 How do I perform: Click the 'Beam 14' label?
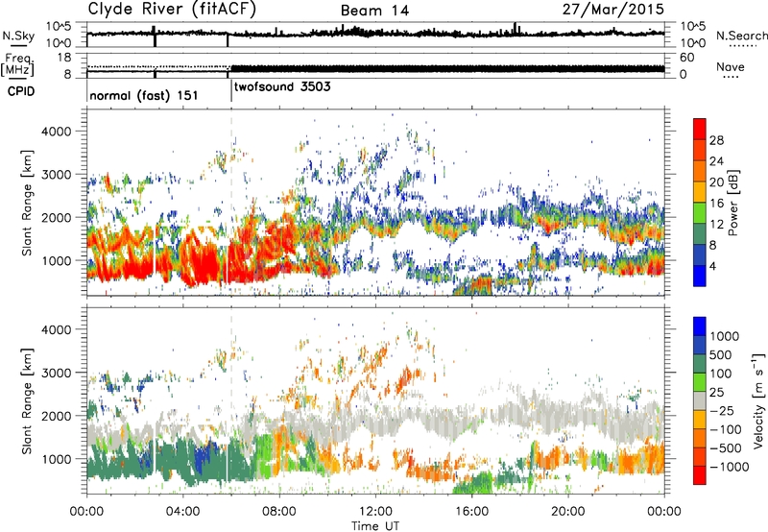coord(374,11)
